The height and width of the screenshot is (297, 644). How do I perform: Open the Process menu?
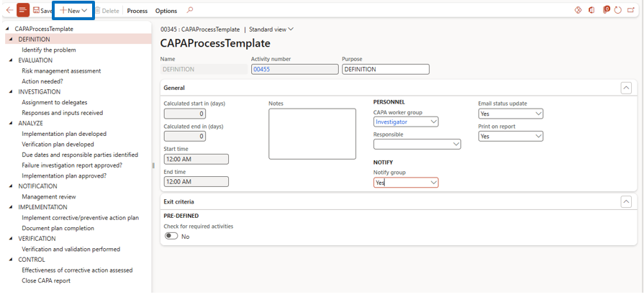coord(137,11)
